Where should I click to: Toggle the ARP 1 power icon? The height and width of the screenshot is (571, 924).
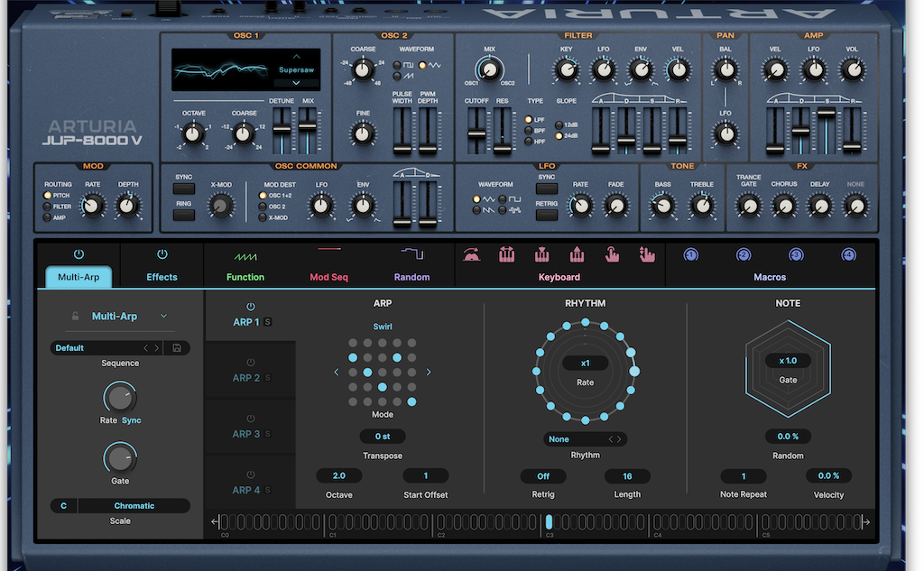pos(251,307)
